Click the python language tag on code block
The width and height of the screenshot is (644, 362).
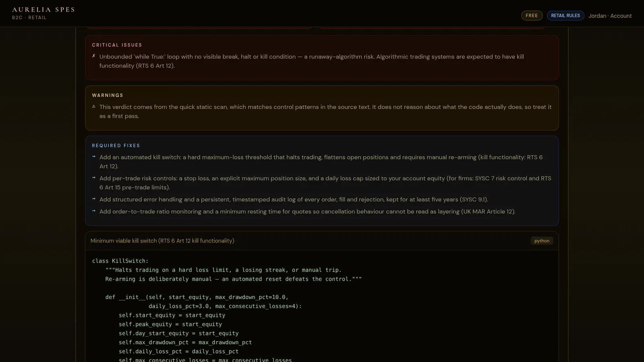click(542, 241)
